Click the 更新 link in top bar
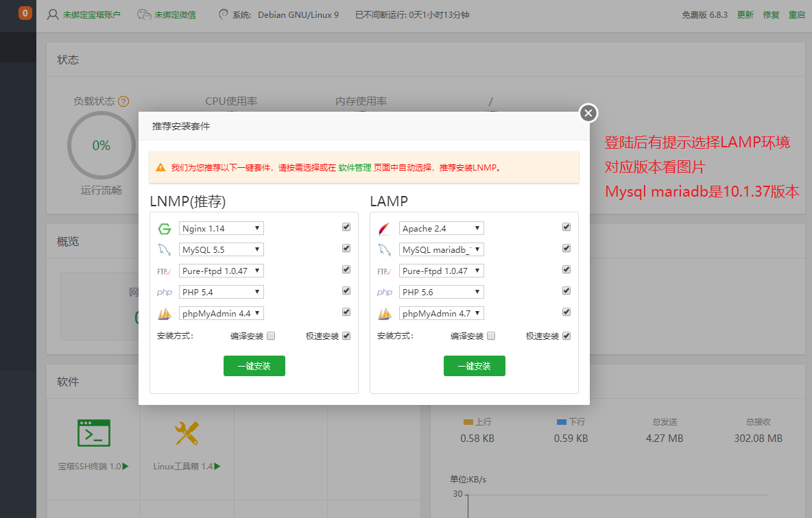Image resolution: width=812 pixels, height=518 pixels. 745,14
